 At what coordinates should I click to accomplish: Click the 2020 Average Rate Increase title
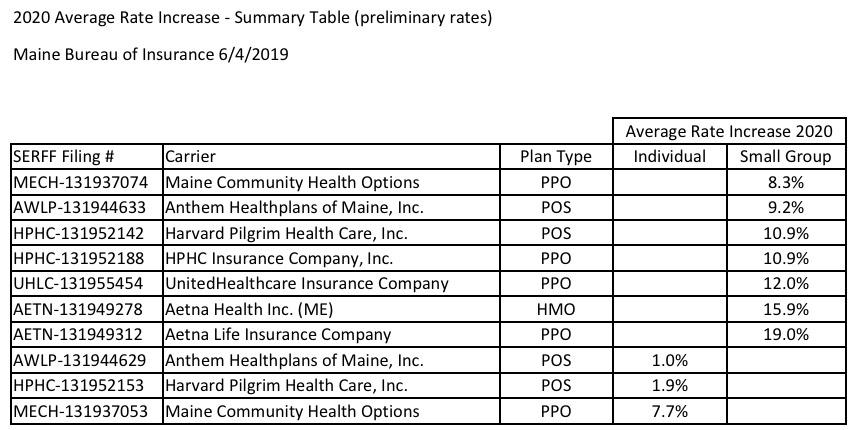click(x=252, y=18)
